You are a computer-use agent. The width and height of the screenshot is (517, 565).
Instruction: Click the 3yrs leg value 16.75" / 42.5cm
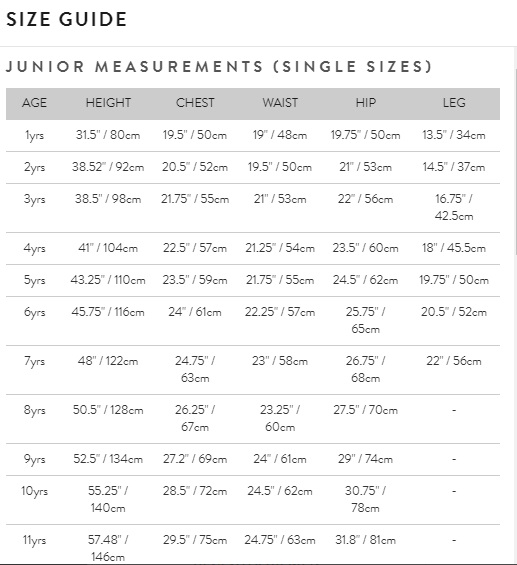[x=454, y=208]
